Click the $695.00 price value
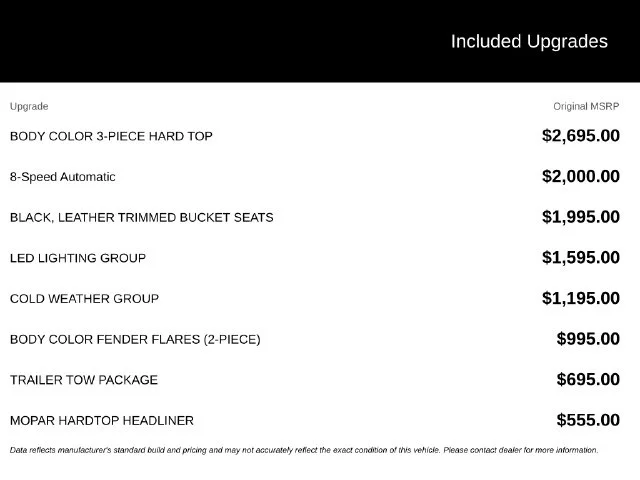Viewport: 640px width, 480px height. (588, 379)
